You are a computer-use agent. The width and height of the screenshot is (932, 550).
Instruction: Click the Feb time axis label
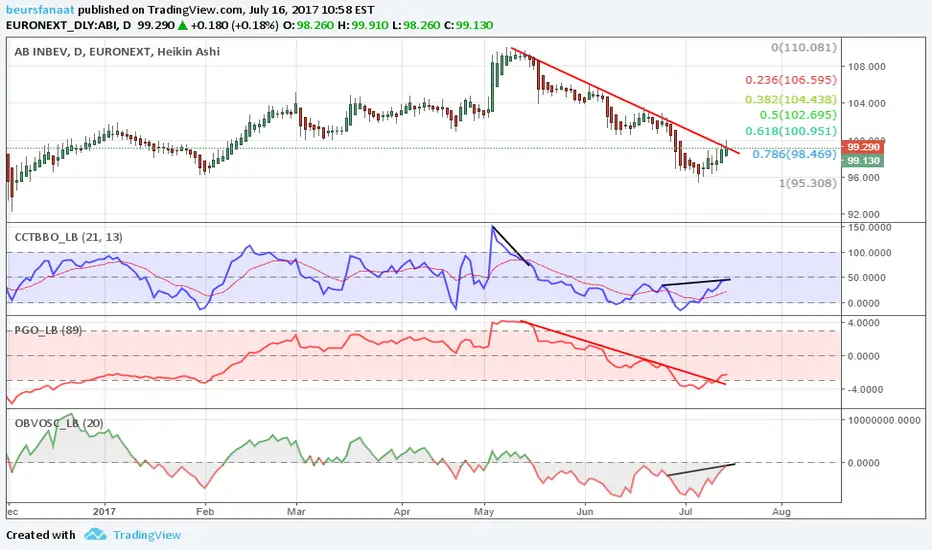(x=205, y=511)
